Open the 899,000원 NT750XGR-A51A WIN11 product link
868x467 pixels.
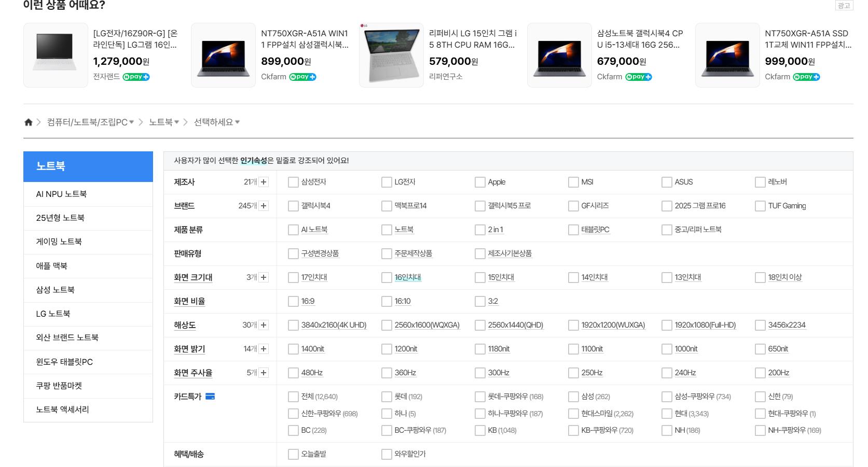point(305,39)
